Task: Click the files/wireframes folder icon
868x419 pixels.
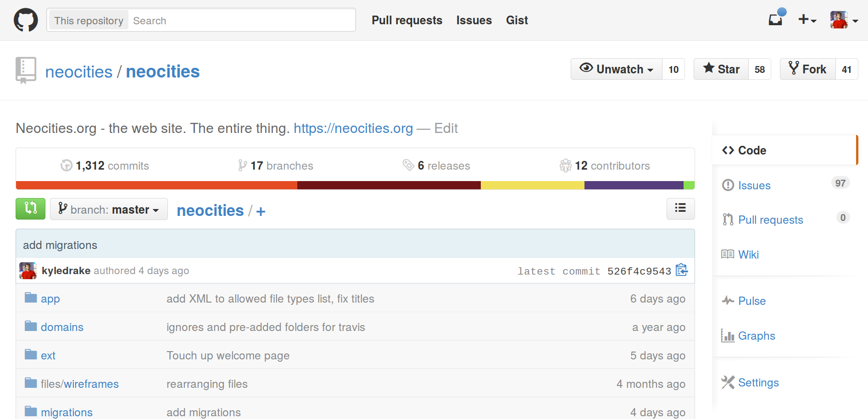Action: (x=31, y=383)
